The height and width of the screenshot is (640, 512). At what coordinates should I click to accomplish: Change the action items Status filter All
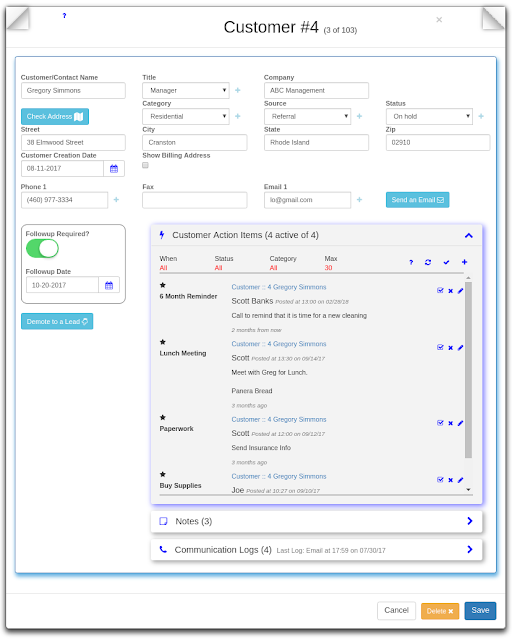(218, 268)
